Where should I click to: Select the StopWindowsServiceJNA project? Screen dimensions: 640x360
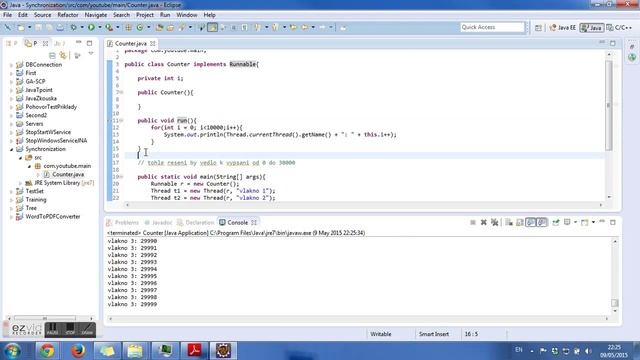(x=51, y=141)
